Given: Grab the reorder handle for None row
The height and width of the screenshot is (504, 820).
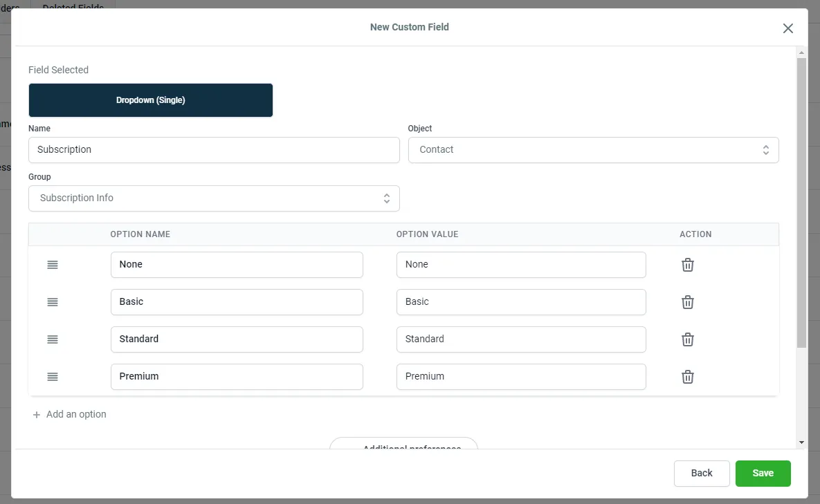Looking at the screenshot, I should coord(53,265).
